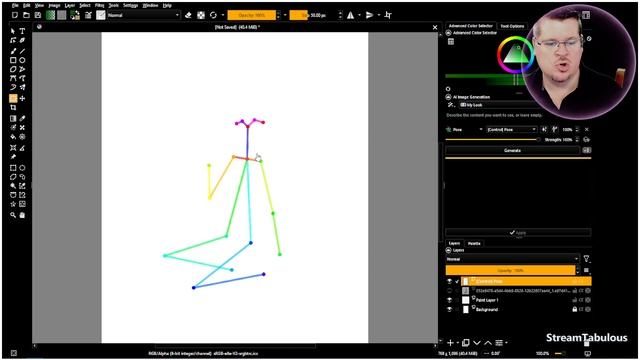
Task: Collapse the Advanced Color Selector docker
Action: (448, 33)
